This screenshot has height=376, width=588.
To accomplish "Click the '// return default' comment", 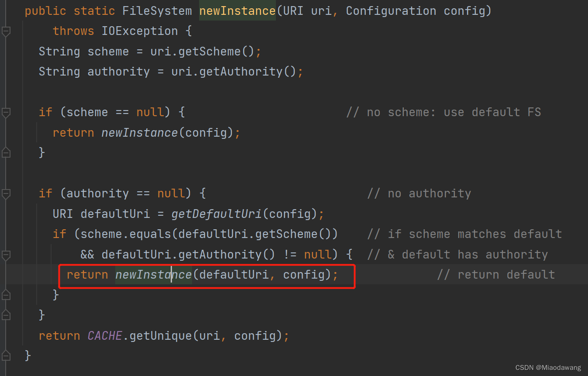I will coord(495,275).
